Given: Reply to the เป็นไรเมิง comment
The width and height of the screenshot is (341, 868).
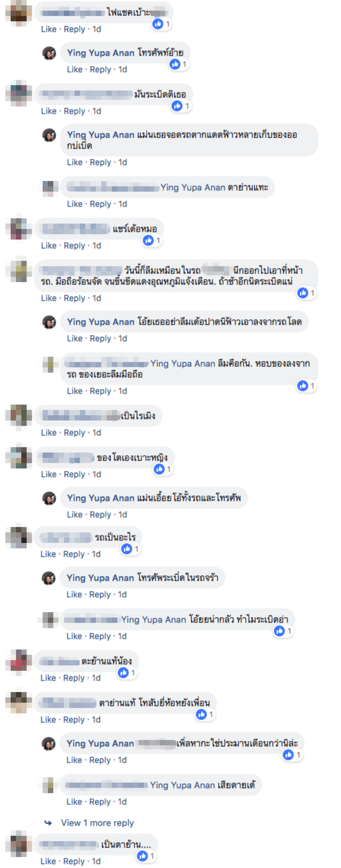Looking at the screenshot, I should pyautogui.click(x=74, y=433).
